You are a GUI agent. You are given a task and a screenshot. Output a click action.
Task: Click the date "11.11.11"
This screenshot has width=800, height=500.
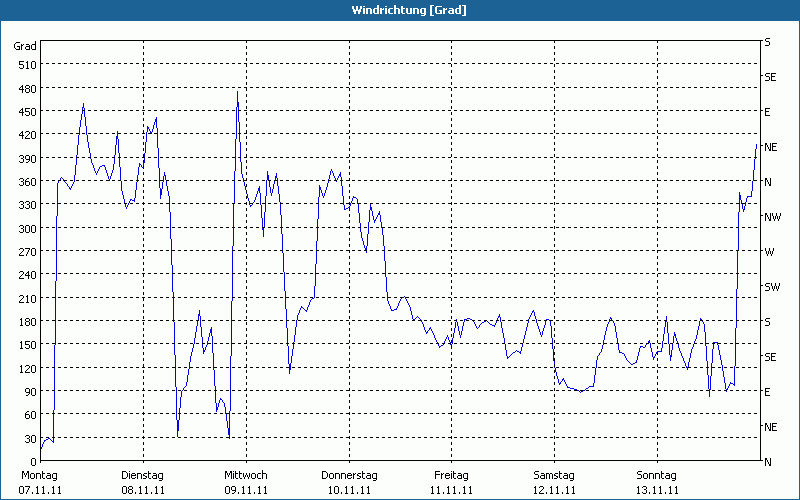coord(451,490)
